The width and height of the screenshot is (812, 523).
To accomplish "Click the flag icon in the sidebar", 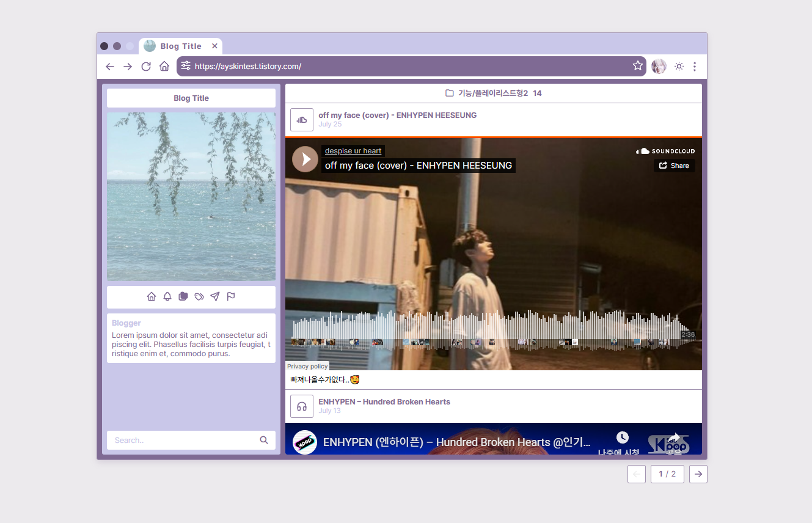I will coord(231,297).
